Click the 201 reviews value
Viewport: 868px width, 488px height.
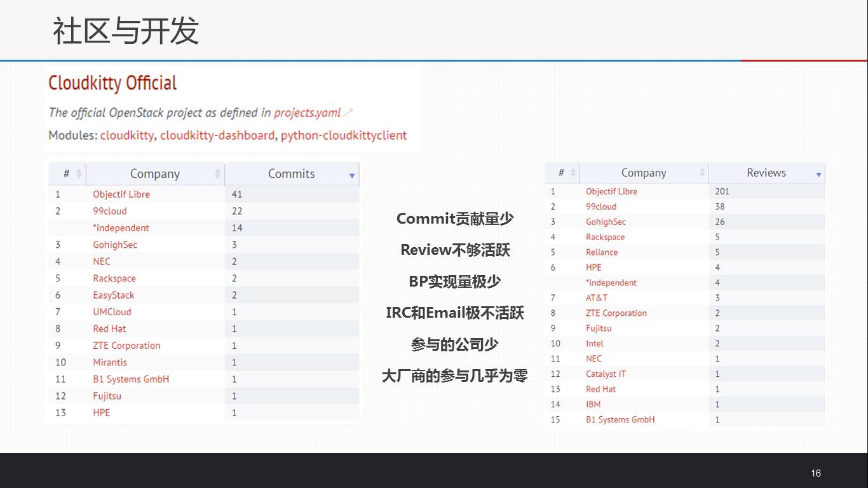pyautogui.click(x=722, y=191)
